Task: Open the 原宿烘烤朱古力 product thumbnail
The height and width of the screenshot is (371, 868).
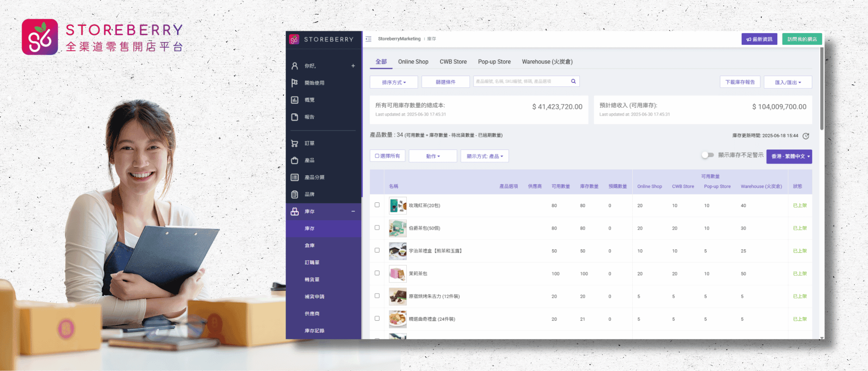Action: coord(398,296)
